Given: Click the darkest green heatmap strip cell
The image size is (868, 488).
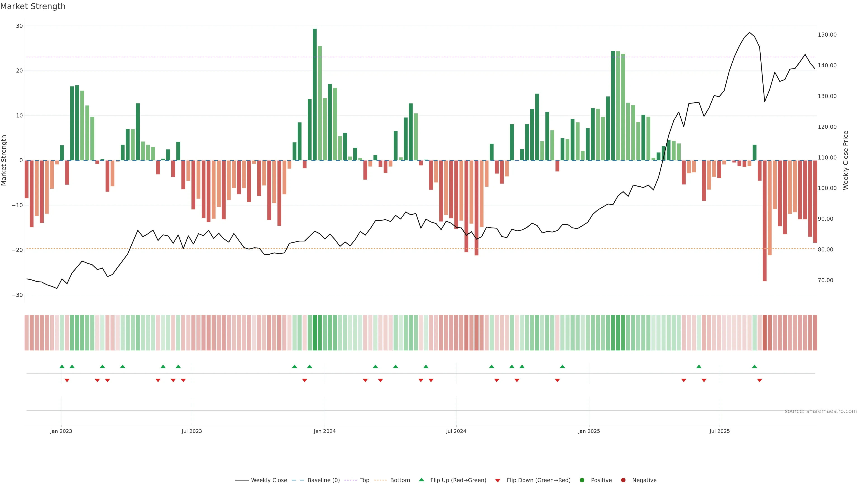Looking at the screenshot, I should [x=315, y=333].
